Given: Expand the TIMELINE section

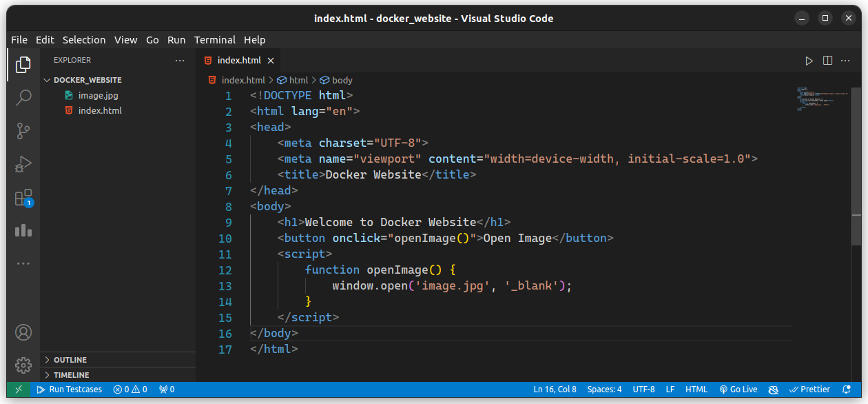Looking at the screenshot, I should pos(118,375).
